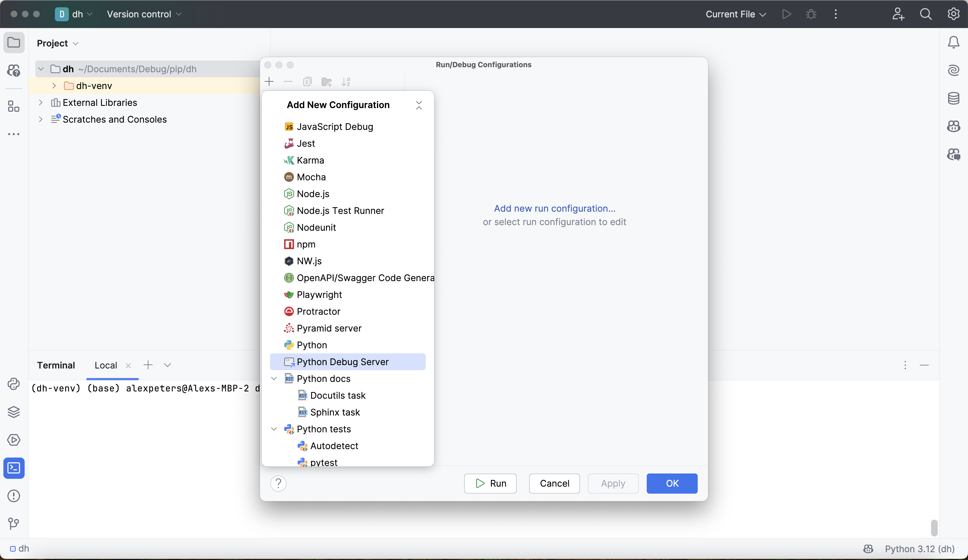This screenshot has height=560, width=968.
Task: Click the Cancel button
Action: (x=554, y=483)
